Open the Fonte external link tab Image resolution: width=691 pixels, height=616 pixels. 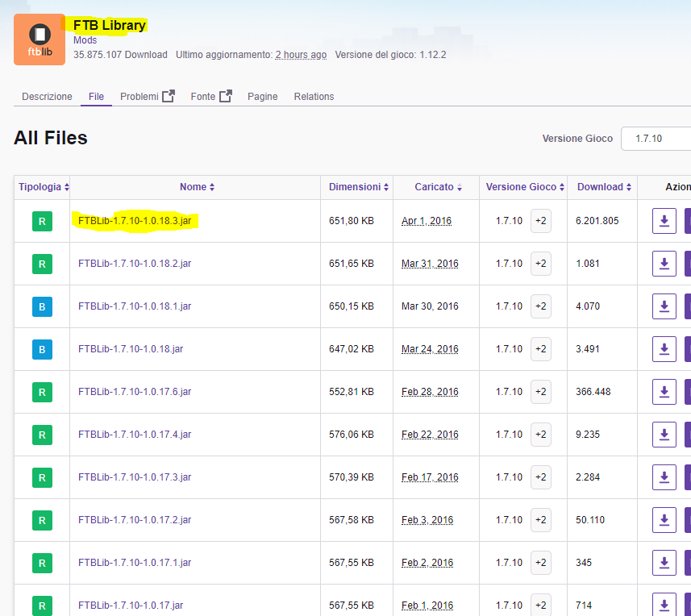click(x=211, y=97)
